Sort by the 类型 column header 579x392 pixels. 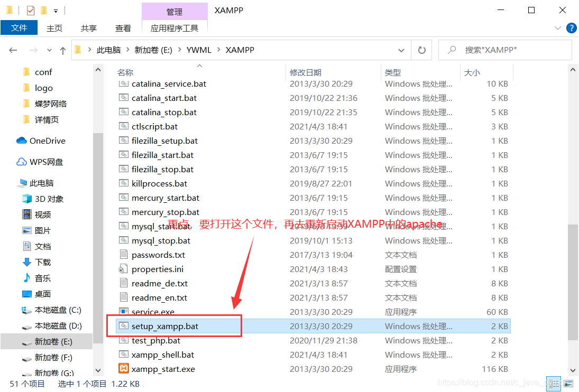392,72
